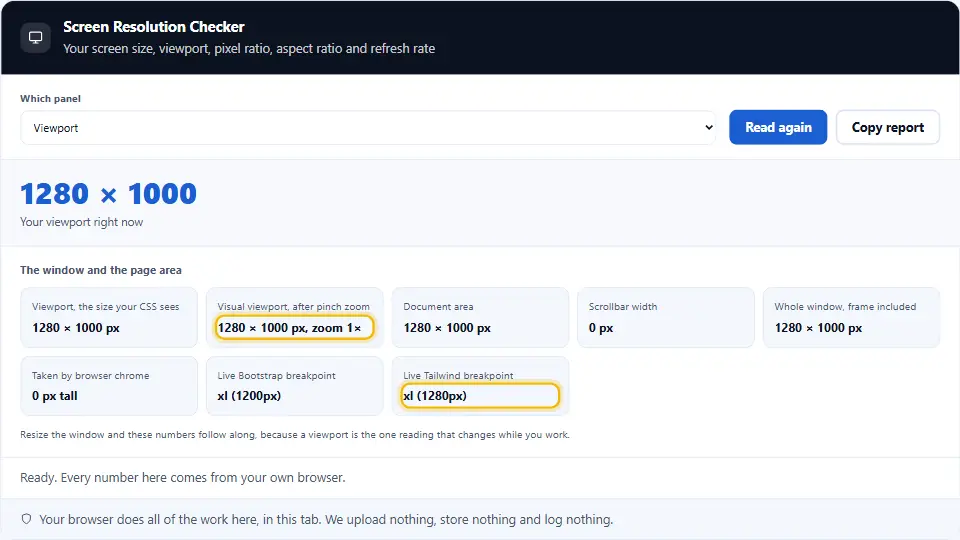Click the Taken by browser chrome card
Image resolution: width=960 pixels, height=540 pixels.
pyautogui.click(x=109, y=386)
